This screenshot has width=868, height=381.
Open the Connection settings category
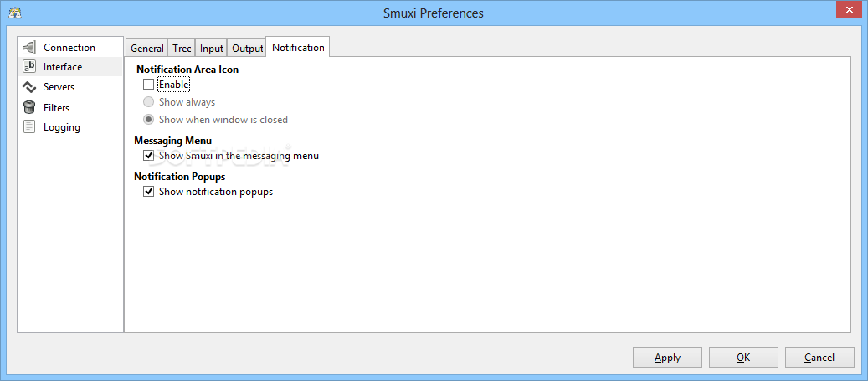(x=69, y=48)
